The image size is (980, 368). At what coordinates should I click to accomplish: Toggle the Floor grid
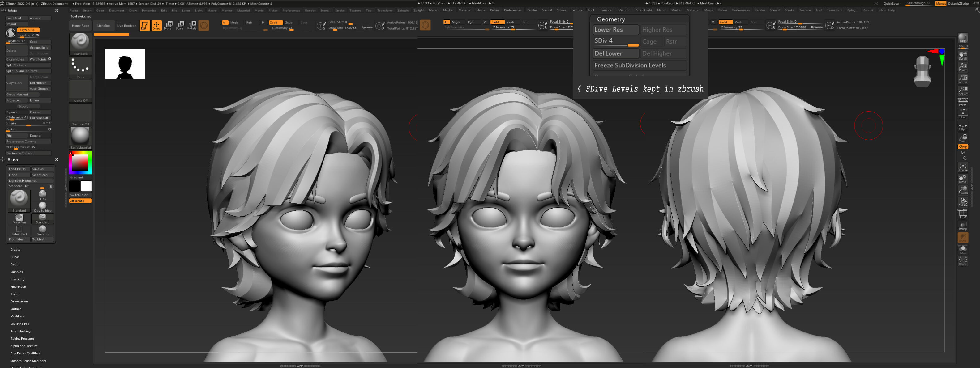(x=963, y=114)
